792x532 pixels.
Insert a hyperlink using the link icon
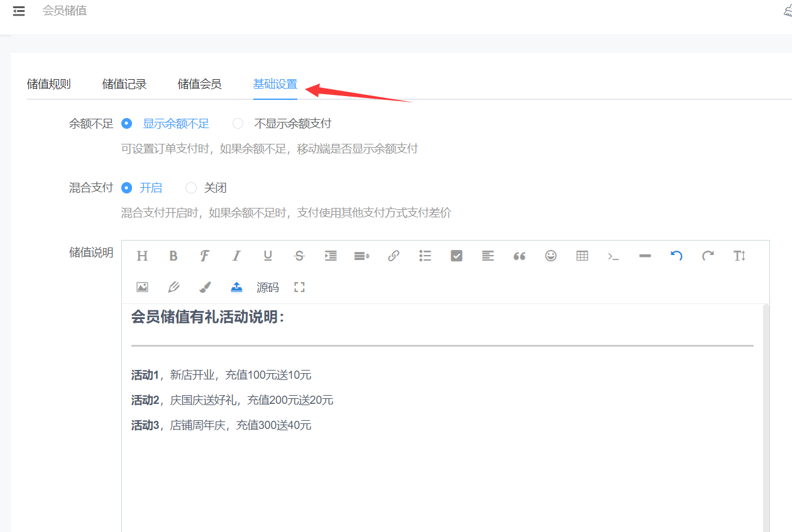393,256
